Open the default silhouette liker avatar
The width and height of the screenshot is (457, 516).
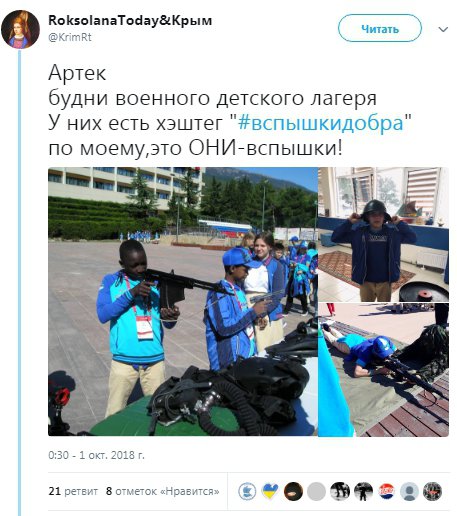coord(409,491)
